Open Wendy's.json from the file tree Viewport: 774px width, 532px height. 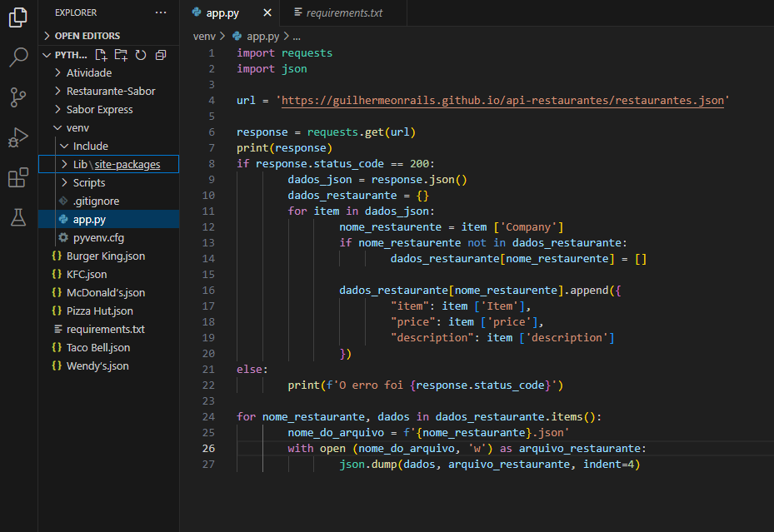(x=97, y=365)
